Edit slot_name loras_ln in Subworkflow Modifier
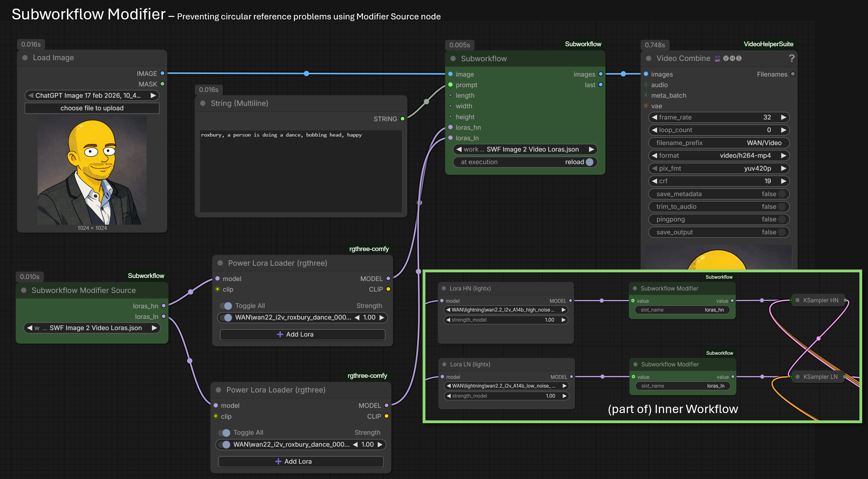This screenshot has width=868, height=479. click(683, 386)
